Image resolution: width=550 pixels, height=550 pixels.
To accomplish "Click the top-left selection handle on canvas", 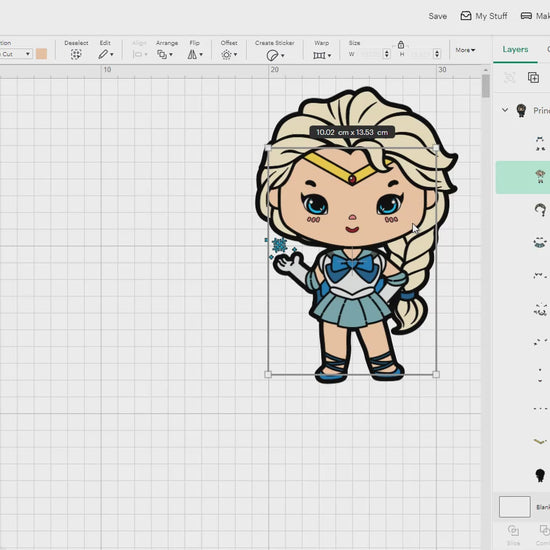I will click(x=268, y=148).
